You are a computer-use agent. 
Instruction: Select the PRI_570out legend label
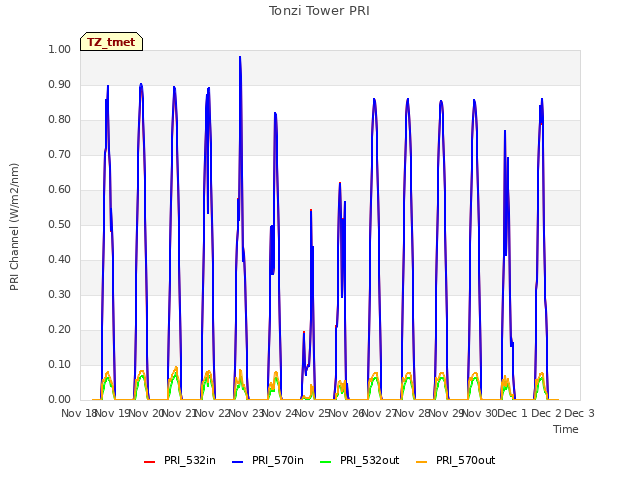coord(466,460)
